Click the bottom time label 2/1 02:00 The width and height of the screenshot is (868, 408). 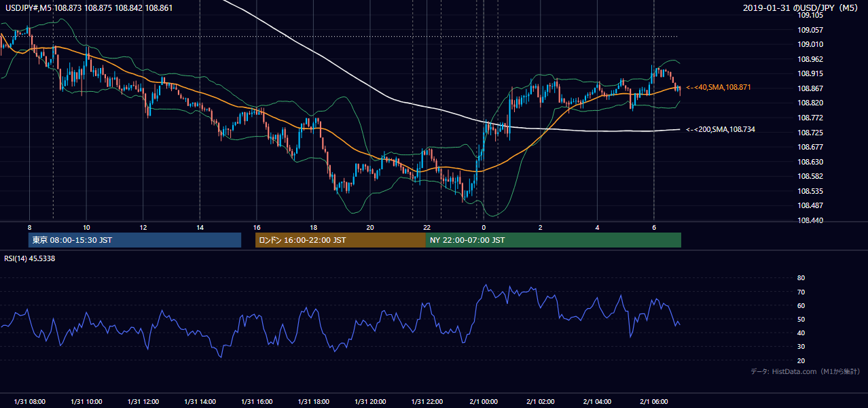tap(541, 401)
